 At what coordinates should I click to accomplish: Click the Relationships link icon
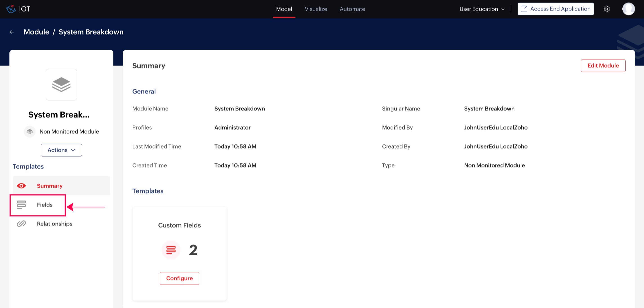tap(21, 224)
